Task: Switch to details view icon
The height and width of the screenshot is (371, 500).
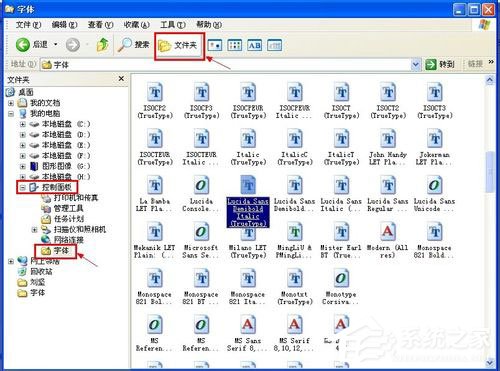Action: [275, 45]
